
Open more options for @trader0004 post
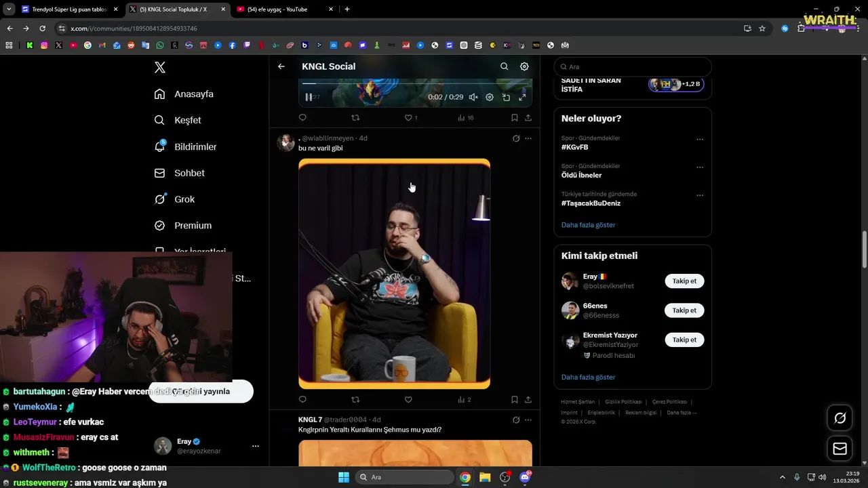click(528, 420)
